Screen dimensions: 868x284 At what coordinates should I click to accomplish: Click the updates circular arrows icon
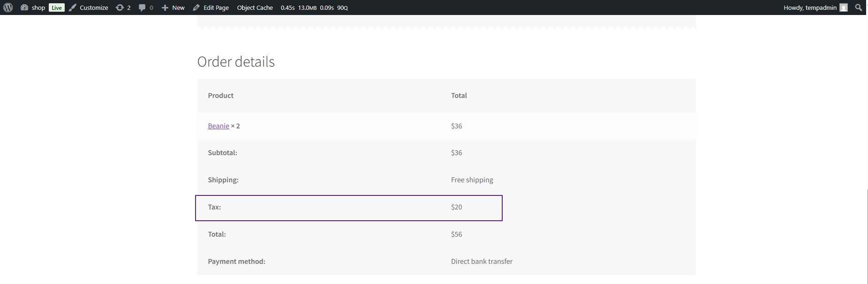(x=120, y=7)
